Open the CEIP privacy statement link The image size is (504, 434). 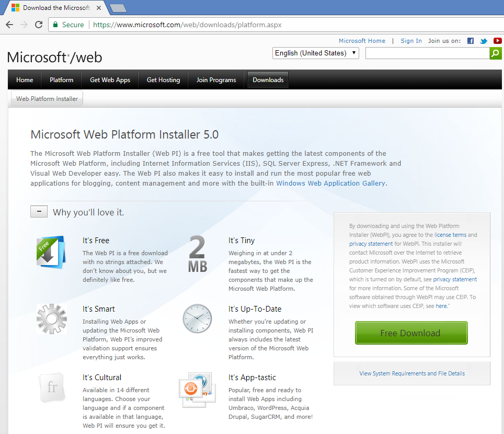click(x=455, y=279)
